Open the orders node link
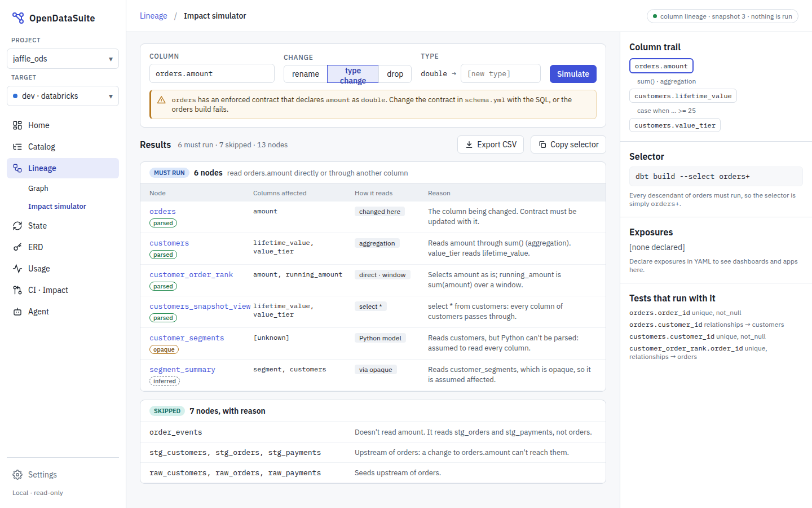 [x=162, y=212]
